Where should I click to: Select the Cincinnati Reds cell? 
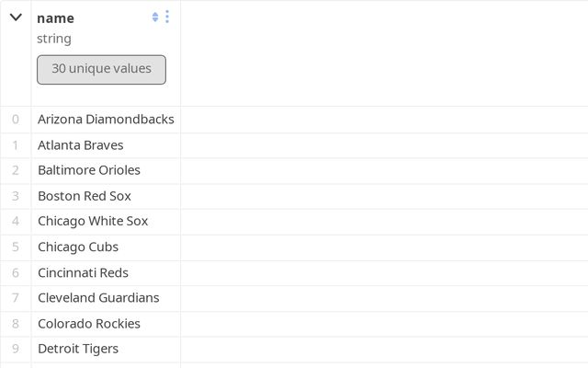pos(83,272)
